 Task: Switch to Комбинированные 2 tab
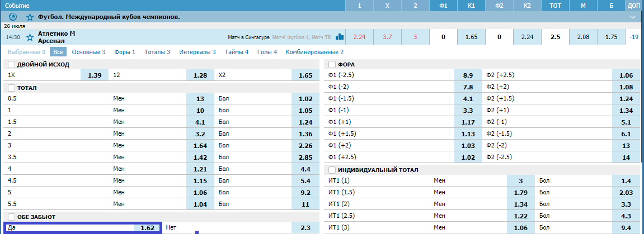click(x=314, y=52)
